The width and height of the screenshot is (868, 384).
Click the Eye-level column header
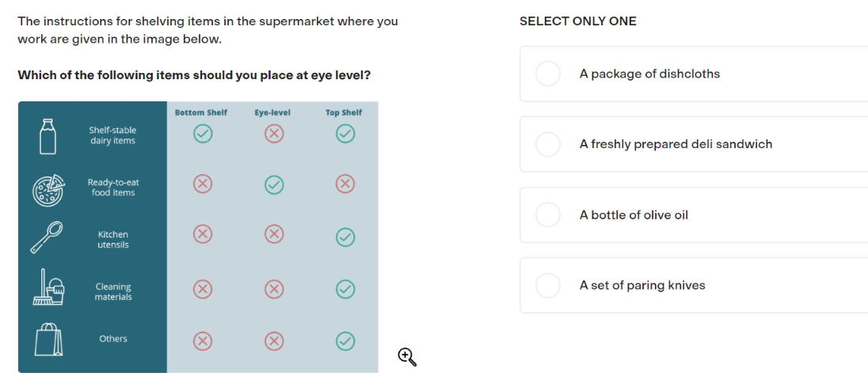click(x=272, y=113)
